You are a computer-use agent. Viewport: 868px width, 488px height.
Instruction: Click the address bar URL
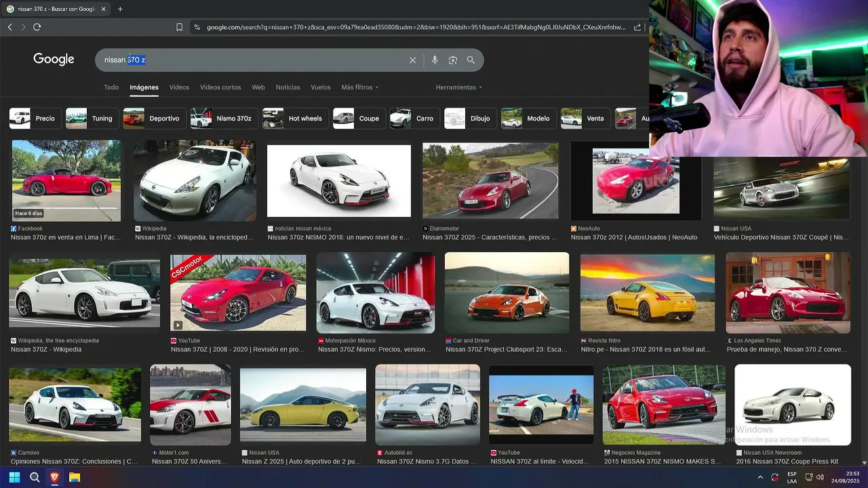pyautogui.click(x=416, y=27)
